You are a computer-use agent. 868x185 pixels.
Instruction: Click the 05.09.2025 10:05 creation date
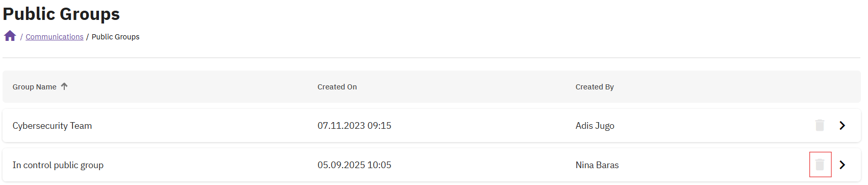pyautogui.click(x=354, y=165)
